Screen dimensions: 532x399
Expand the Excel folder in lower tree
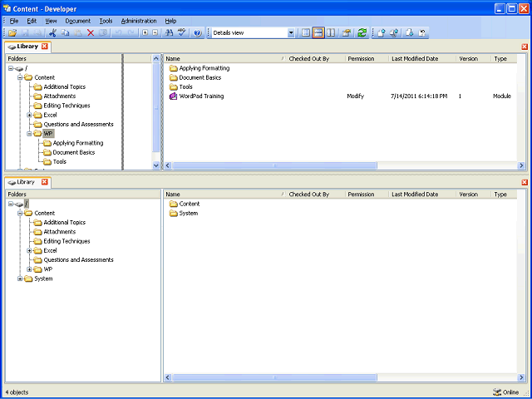(x=29, y=251)
